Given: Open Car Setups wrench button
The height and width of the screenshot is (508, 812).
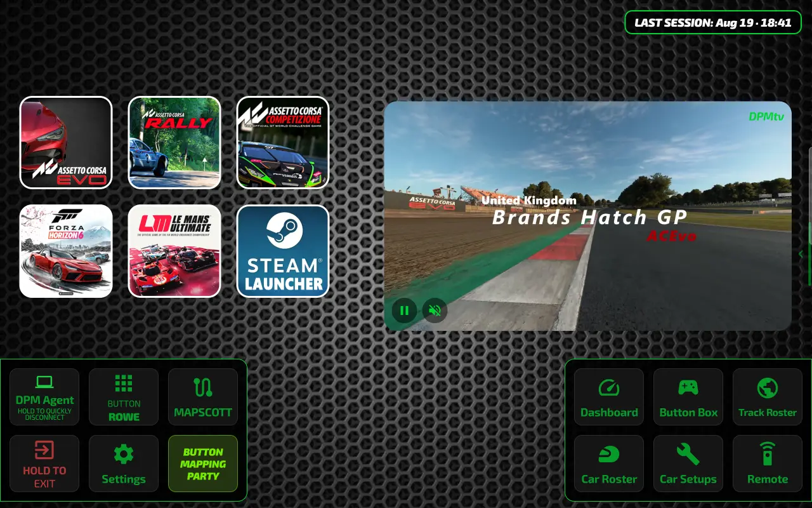Looking at the screenshot, I should click(x=688, y=464).
